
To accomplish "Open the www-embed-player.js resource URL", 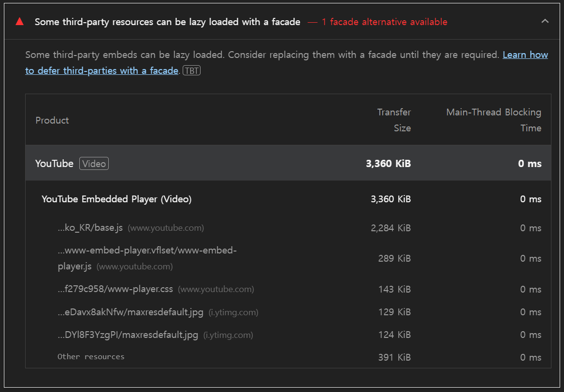I will (x=147, y=258).
